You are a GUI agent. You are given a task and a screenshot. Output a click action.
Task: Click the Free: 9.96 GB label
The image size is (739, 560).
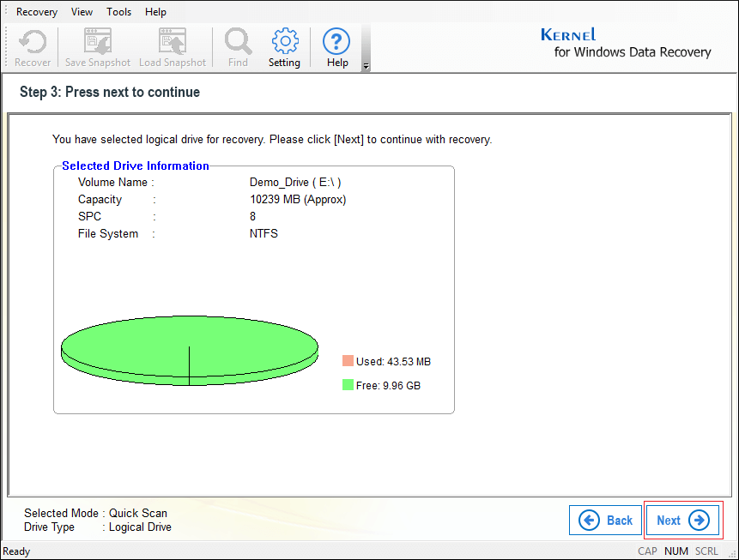coord(388,385)
